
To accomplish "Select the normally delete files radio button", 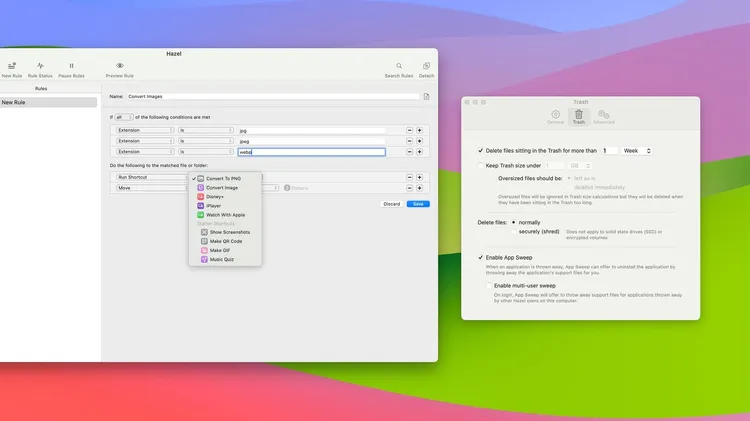I will point(513,222).
